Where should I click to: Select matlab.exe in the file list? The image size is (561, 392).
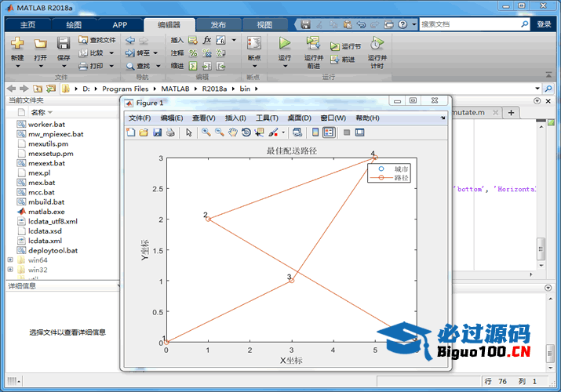[46, 212]
